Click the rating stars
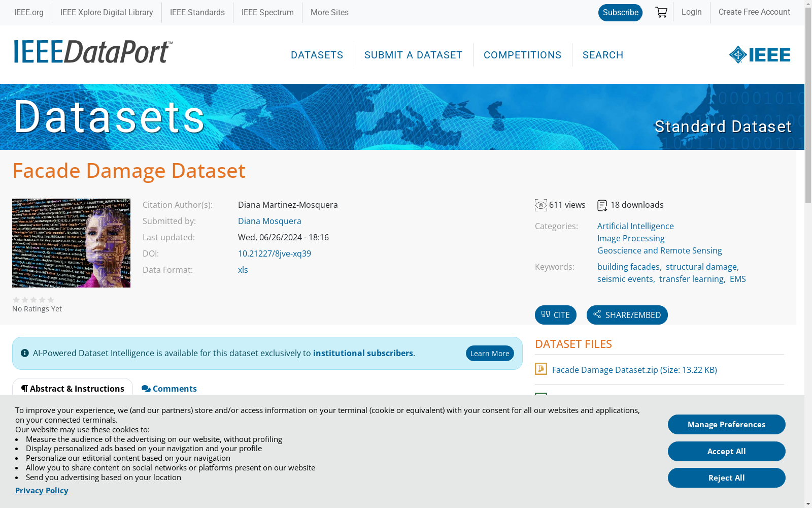This screenshot has width=812, height=508. (x=33, y=300)
